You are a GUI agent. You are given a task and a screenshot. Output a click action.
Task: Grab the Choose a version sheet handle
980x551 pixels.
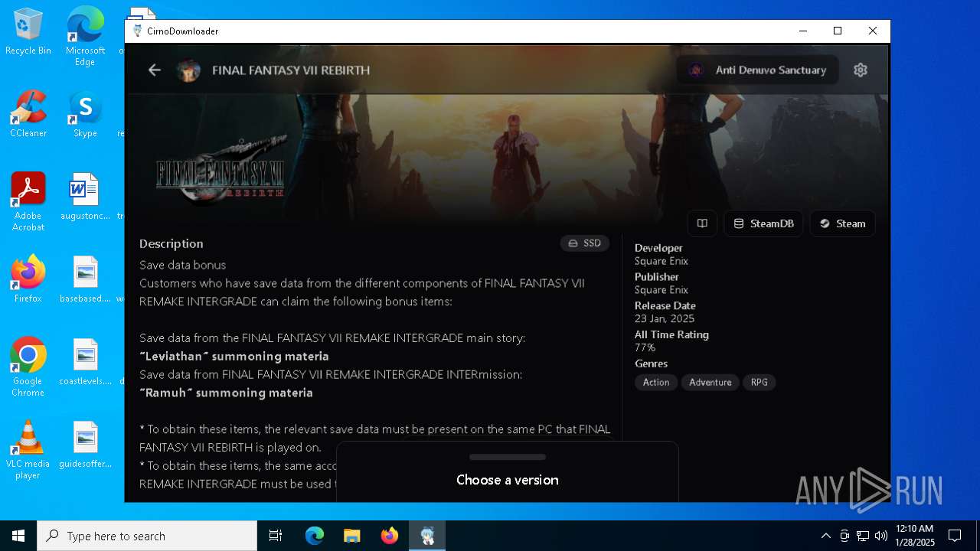point(508,457)
